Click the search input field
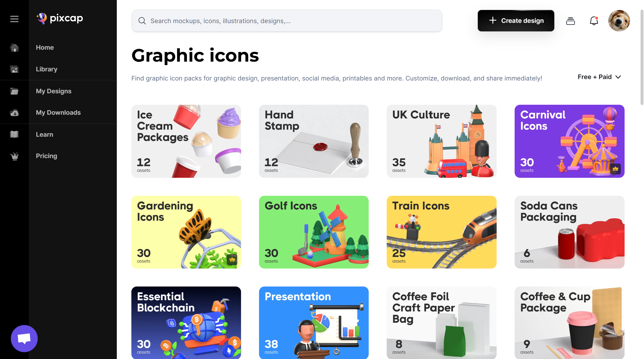 [x=287, y=21]
